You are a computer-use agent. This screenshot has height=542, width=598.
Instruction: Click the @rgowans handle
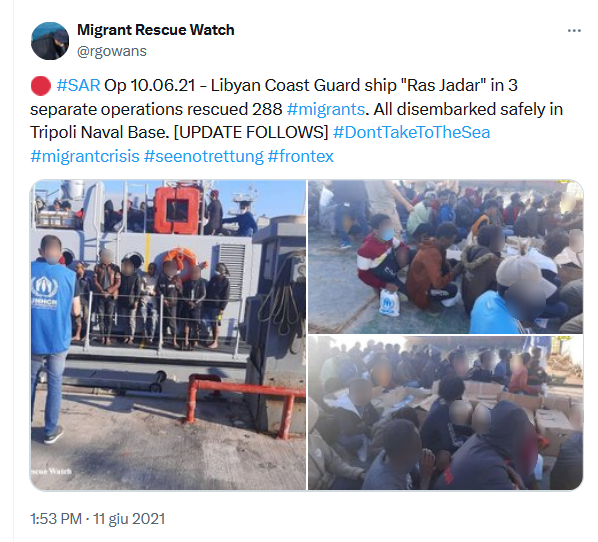click(112, 51)
